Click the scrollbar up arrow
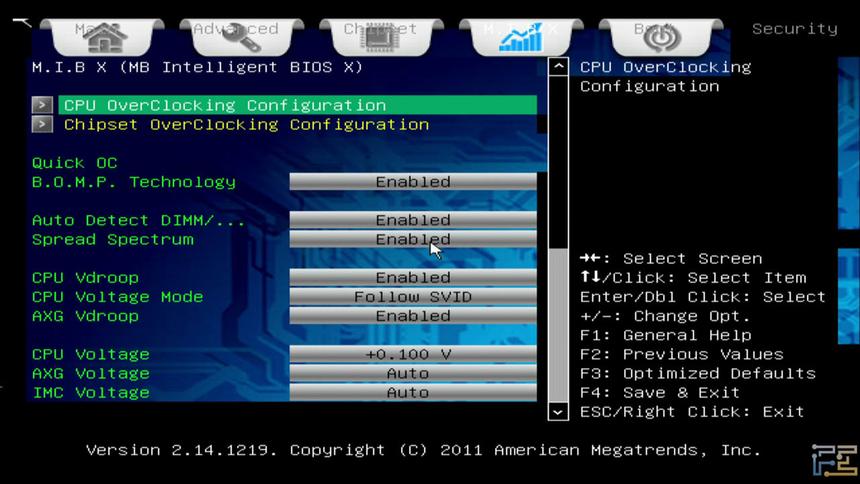The width and height of the screenshot is (860, 484). 558,67
